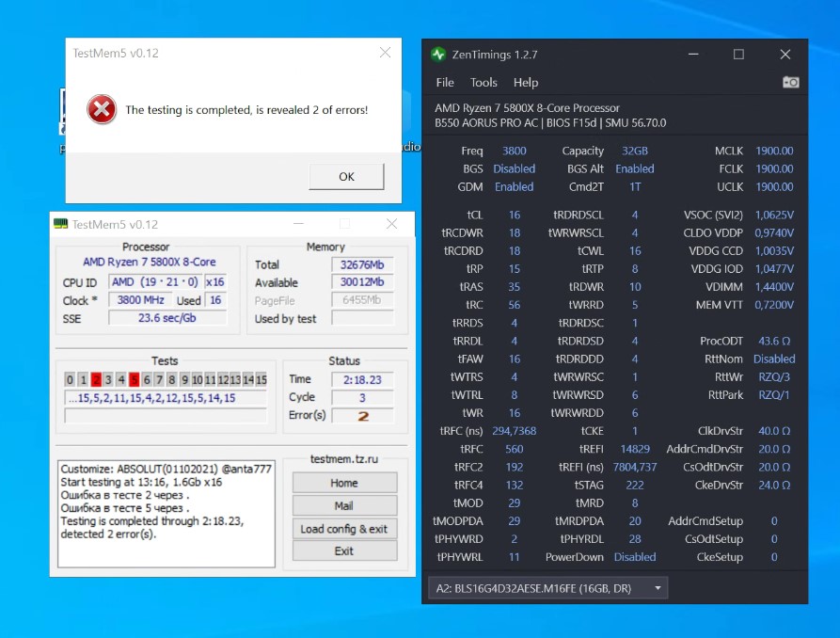Click test box number 0
The width and height of the screenshot is (840, 638).
pos(70,379)
